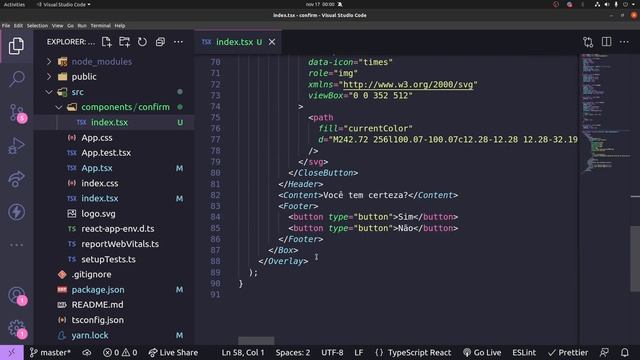The height and width of the screenshot is (360, 640).
Task: Open Source Control view with badge
Action: [x=17, y=113]
